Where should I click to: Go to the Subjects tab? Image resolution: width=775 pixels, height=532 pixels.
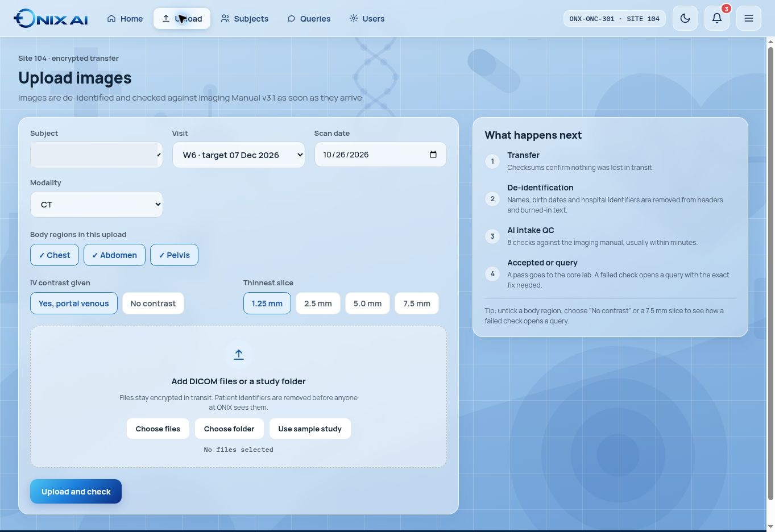(x=244, y=19)
